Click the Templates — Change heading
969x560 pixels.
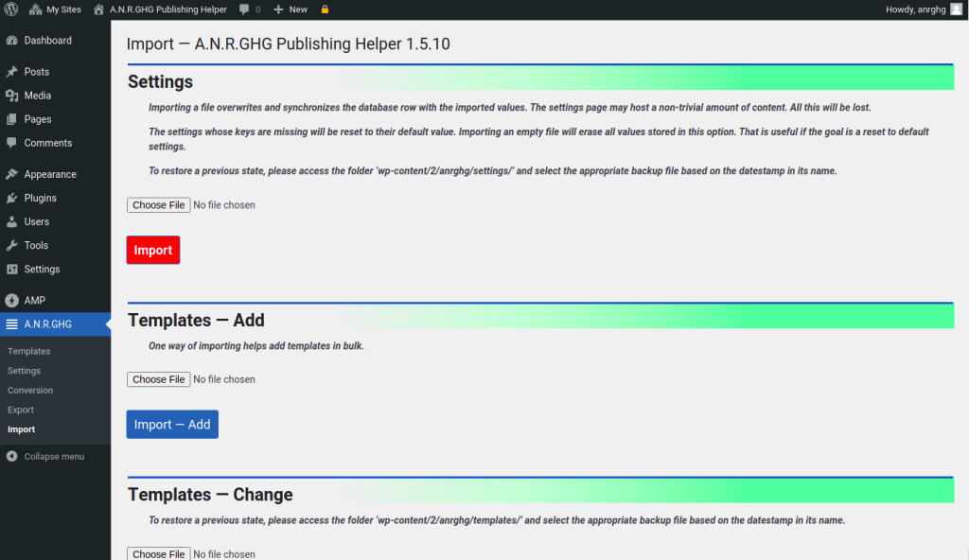pyautogui.click(x=210, y=495)
